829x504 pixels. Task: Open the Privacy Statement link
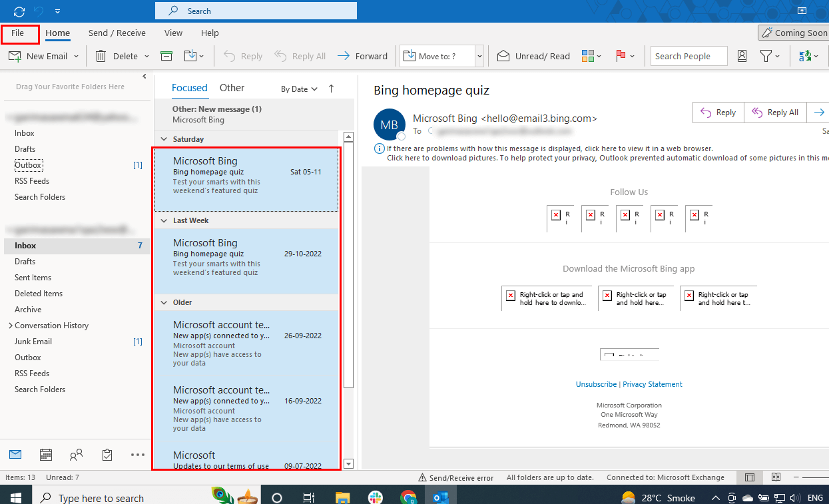coord(653,384)
